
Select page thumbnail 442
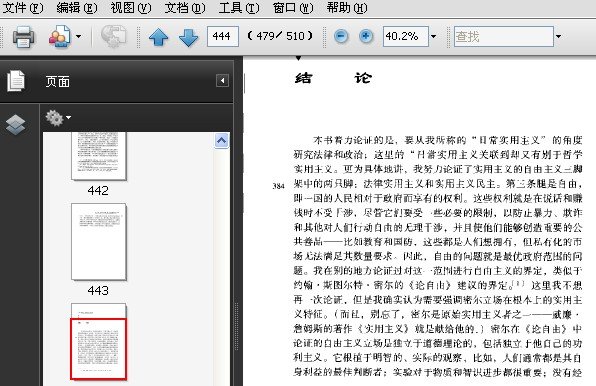98,156
